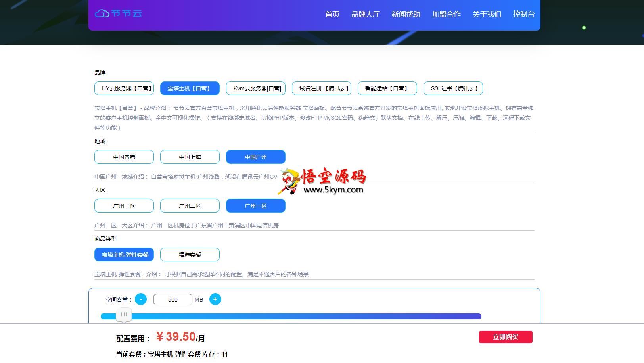Choose the 域名注册【腾讯云】 brand
The width and height of the screenshot is (644, 363).
322,88
